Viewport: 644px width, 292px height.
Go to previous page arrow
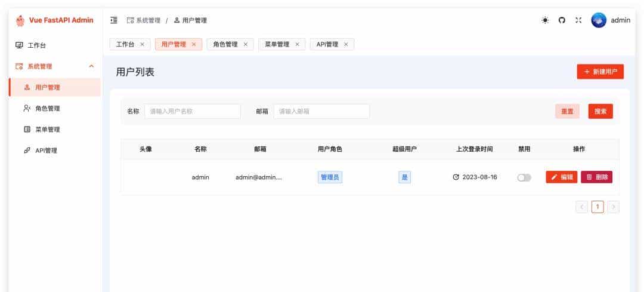pyautogui.click(x=581, y=207)
